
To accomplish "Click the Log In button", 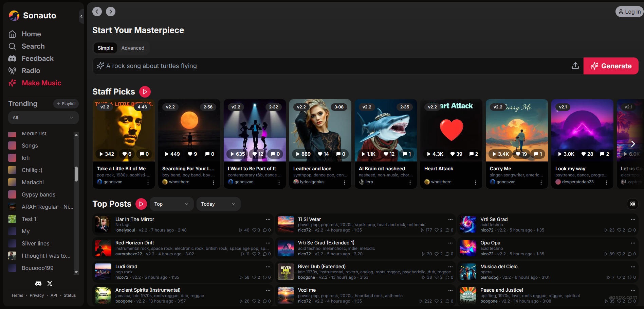I will click(x=629, y=12).
